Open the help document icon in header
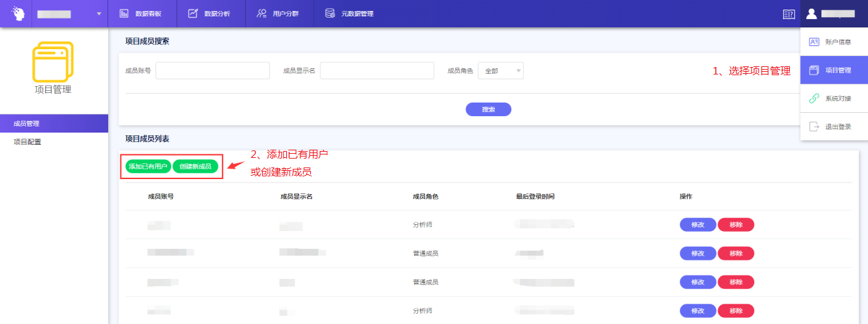 pos(788,14)
